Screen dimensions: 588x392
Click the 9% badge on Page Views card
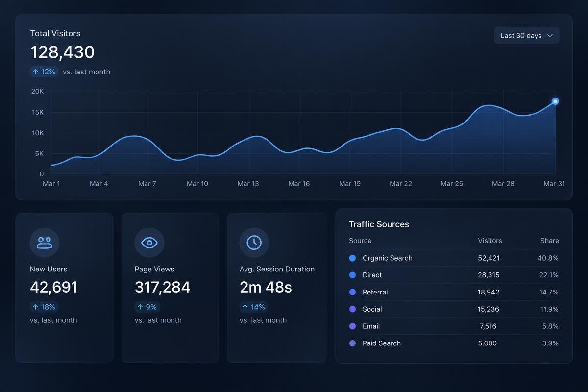pos(147,307)
